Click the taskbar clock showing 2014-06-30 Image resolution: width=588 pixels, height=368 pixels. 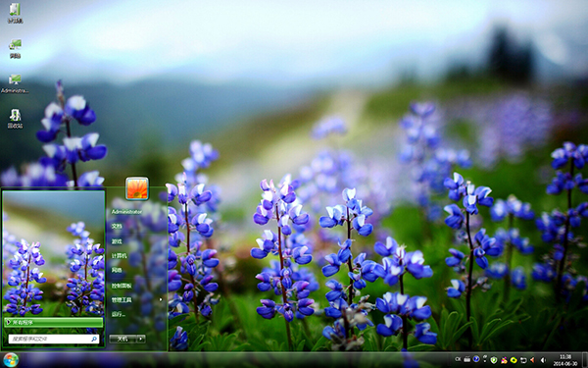point(565,360)
